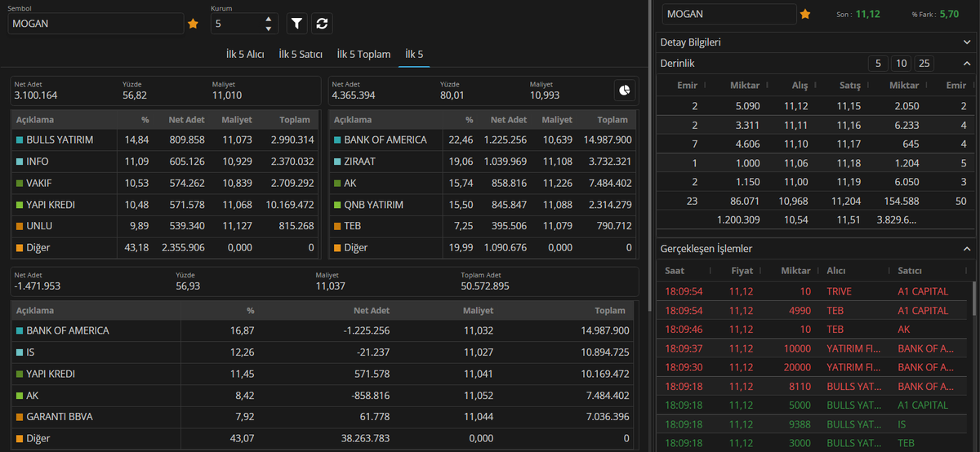
Task: Click the INFO row color swatch
Action: pyautogui.click(x=20, y=162)
